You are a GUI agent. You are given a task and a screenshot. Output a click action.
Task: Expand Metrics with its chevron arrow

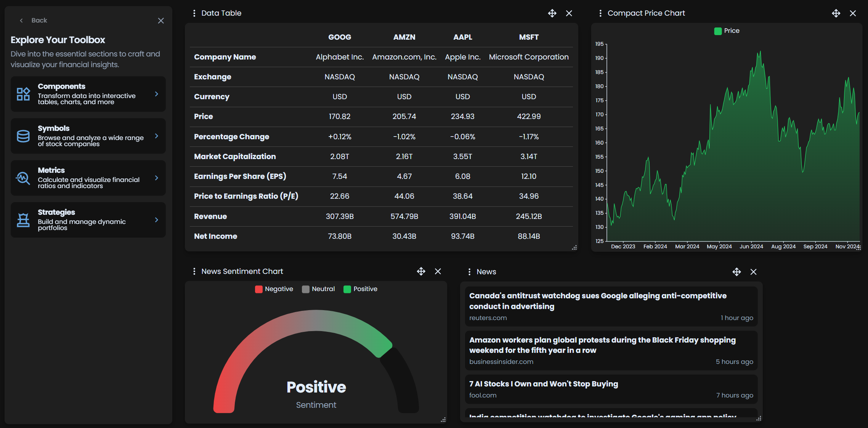[156, 178]
